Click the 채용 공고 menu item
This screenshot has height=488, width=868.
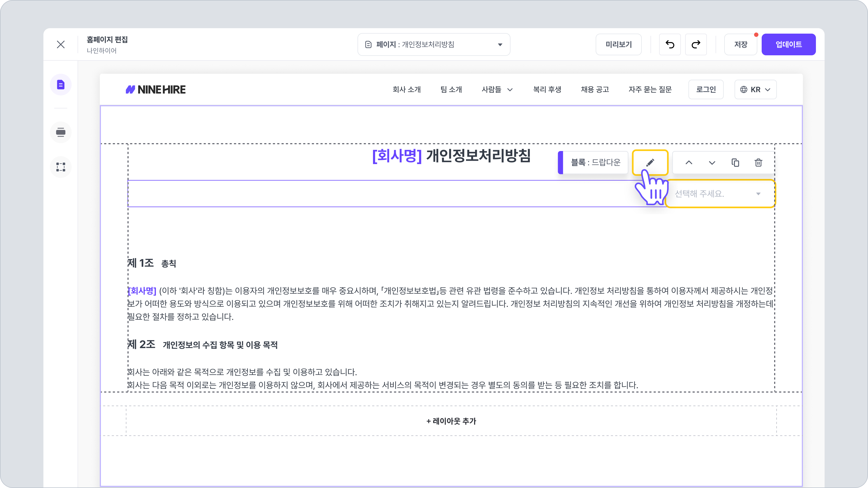tap(595, 89)
